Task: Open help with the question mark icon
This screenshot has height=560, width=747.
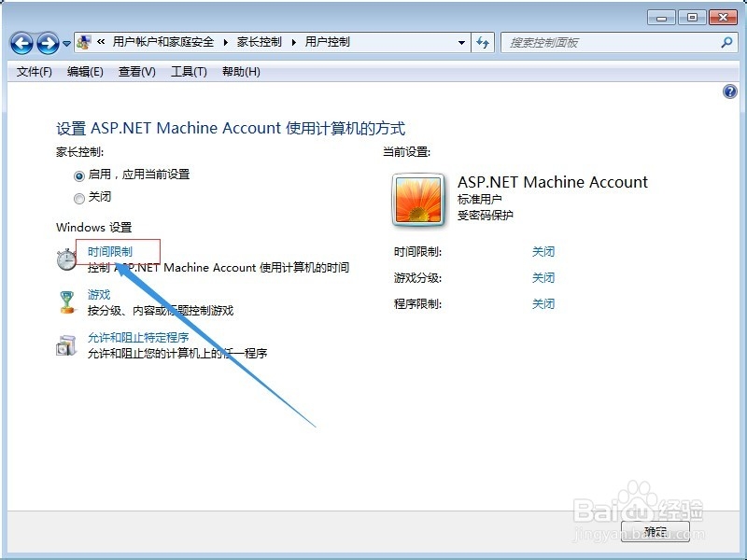Action: 730,92
